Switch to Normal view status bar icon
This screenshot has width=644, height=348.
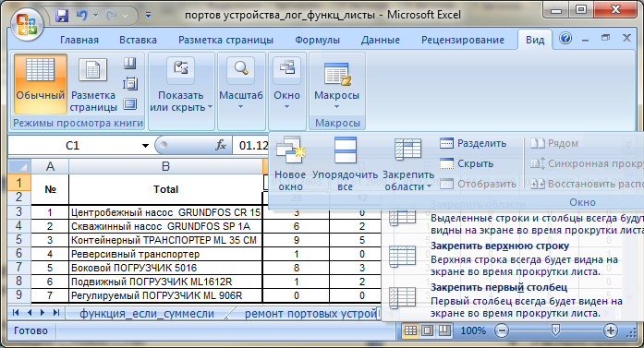(x=410, y=330)
